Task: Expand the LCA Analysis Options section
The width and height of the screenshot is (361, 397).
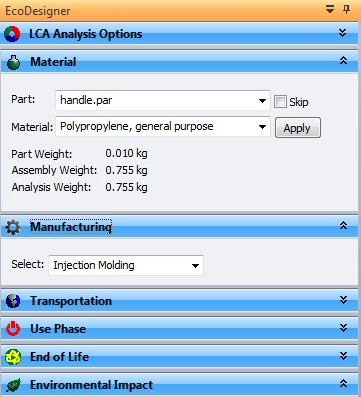Action: 342,33
